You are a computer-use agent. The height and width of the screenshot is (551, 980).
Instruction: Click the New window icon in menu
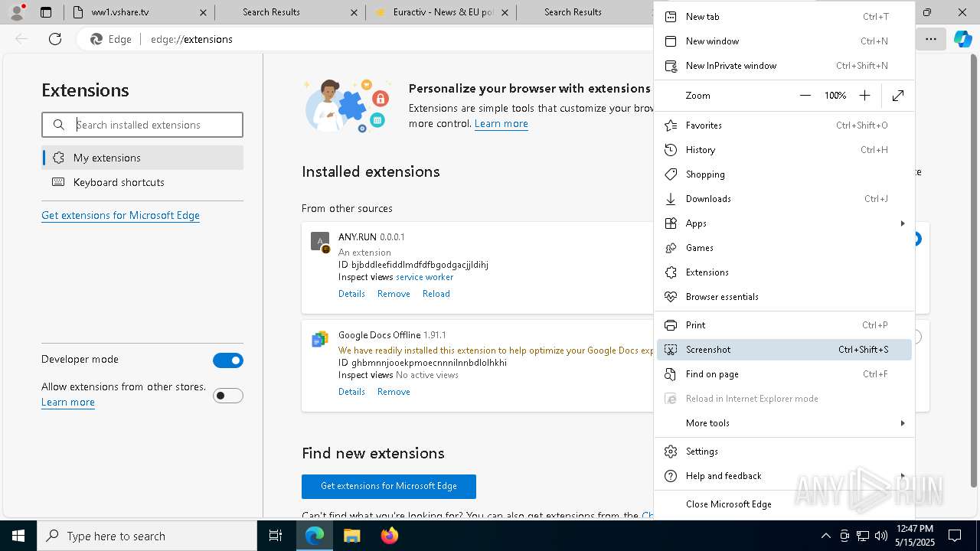[x=671, y=41]
